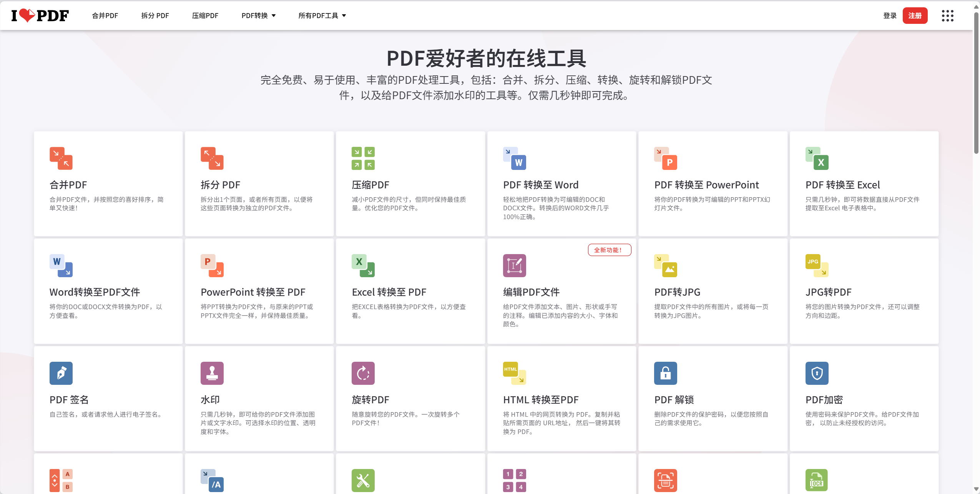Image resolution: width=980 pixels, height=494 pixels.
Task: Click the 编辑PDF文件 card title
Action: pyautogui.click(x=532, y=292)
